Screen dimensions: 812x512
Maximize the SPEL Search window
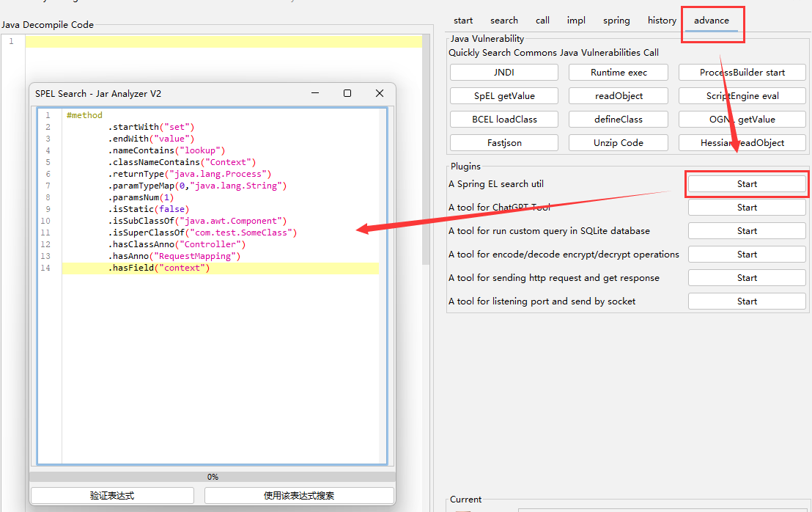[x=347, y=93]
